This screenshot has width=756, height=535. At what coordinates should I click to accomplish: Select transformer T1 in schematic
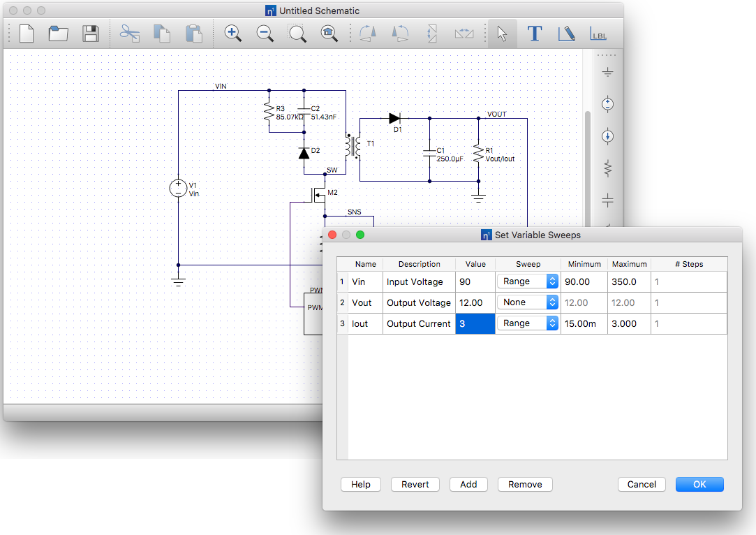[353, 146]
